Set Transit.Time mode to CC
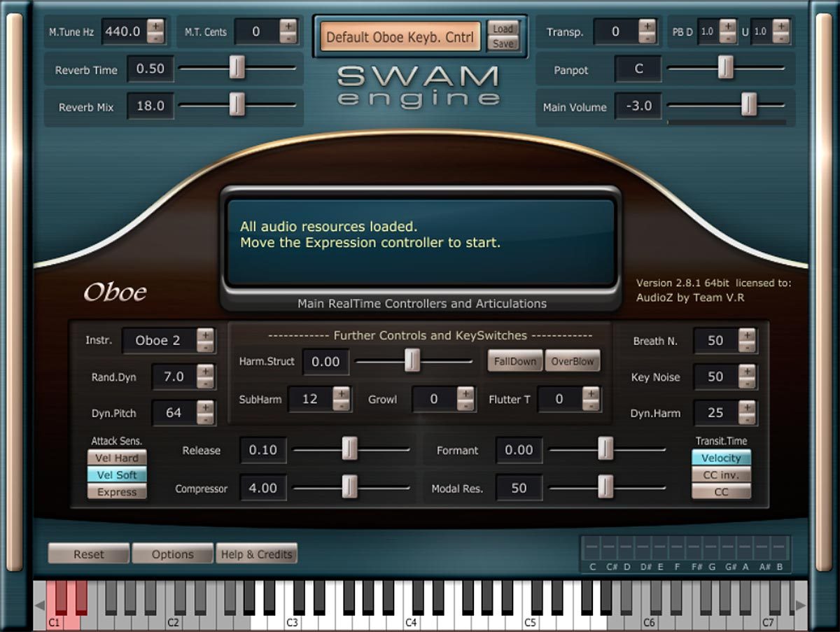 (x=721, y=491)
